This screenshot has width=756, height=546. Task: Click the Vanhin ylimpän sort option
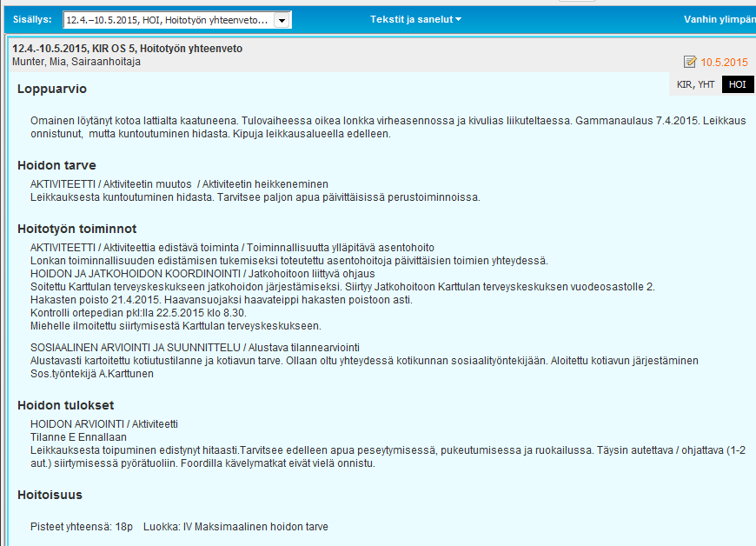click(x=720, y=19)
